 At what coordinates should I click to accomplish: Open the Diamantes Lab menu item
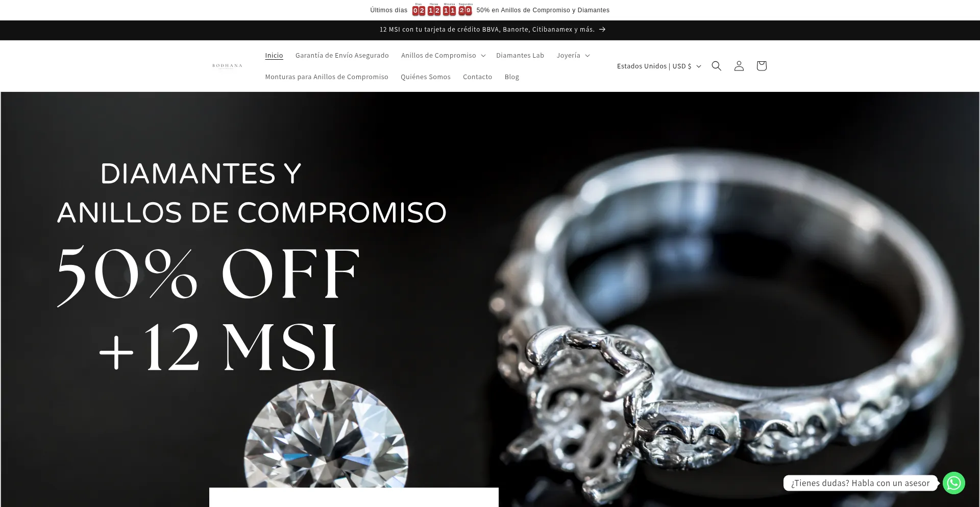click(520, 55)
